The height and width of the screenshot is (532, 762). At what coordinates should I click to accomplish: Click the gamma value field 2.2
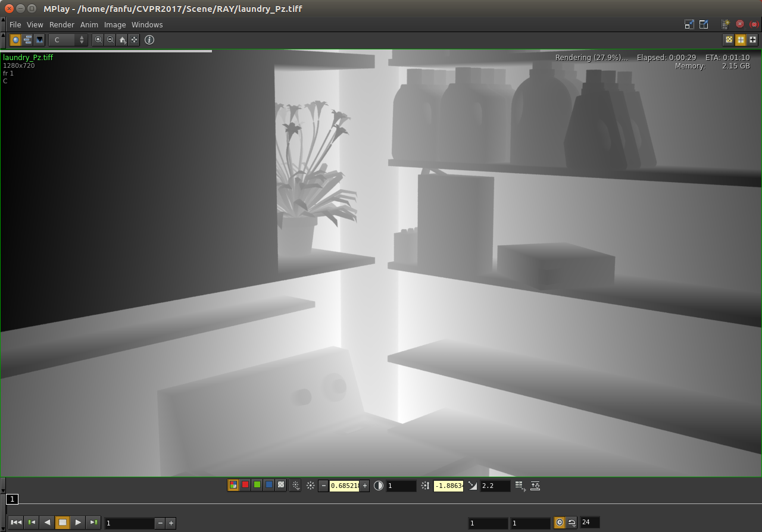(x=495, y=486)
